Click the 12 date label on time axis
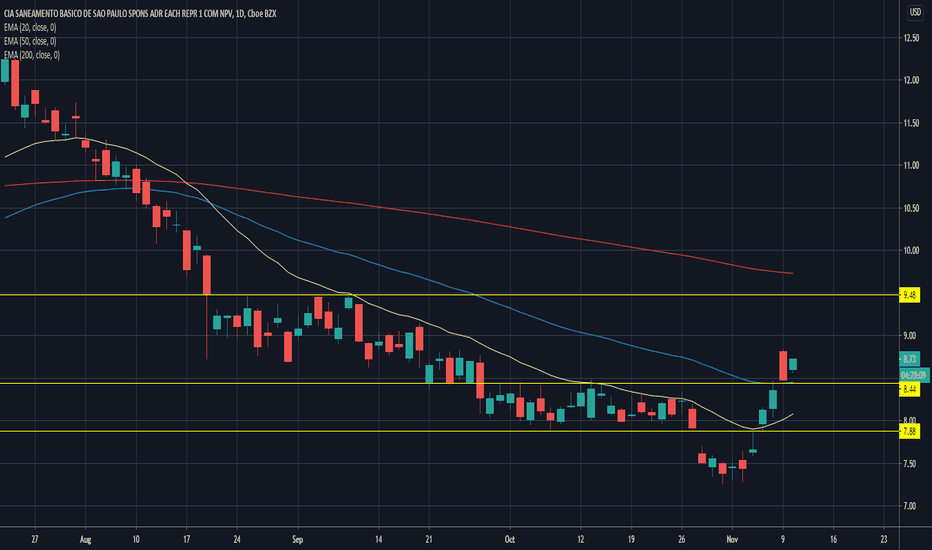Screen dimensions: 932x550 pos(581,539)
